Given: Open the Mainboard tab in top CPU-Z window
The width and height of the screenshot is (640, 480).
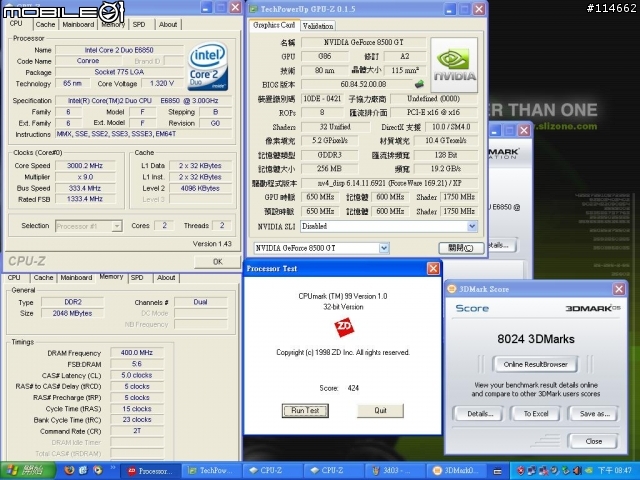Looking at the screenshot, I should click(x=78, y=24).
